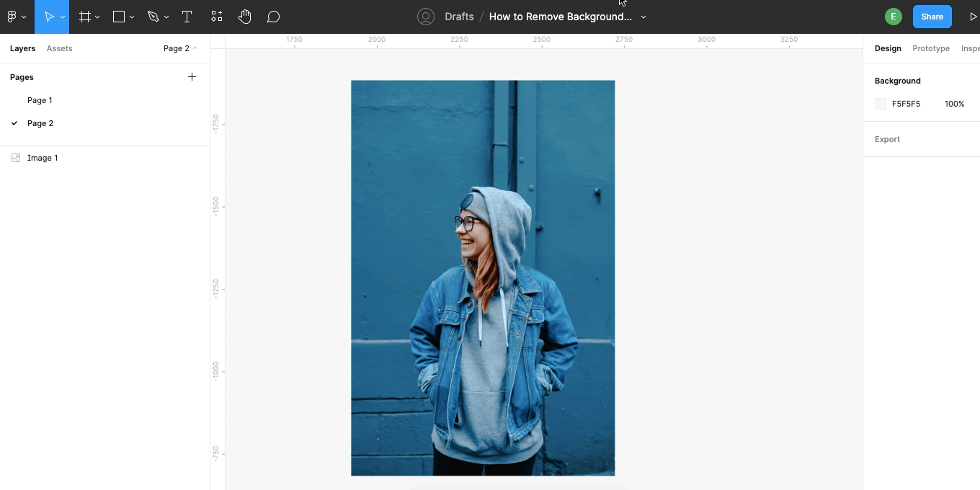
Task: Click the Background section heading
Action: tap(897, 81)
